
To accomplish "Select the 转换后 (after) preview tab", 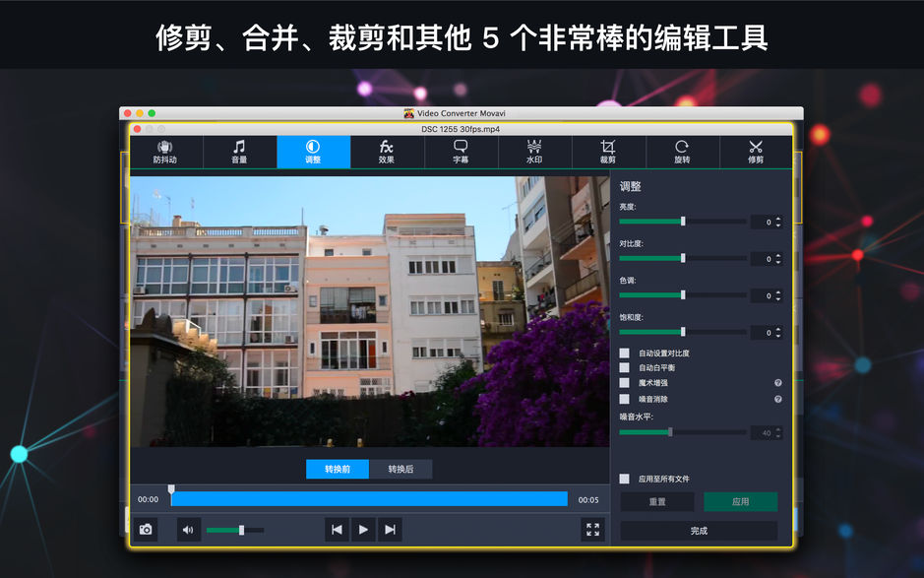I will click(x=401, y=469).
